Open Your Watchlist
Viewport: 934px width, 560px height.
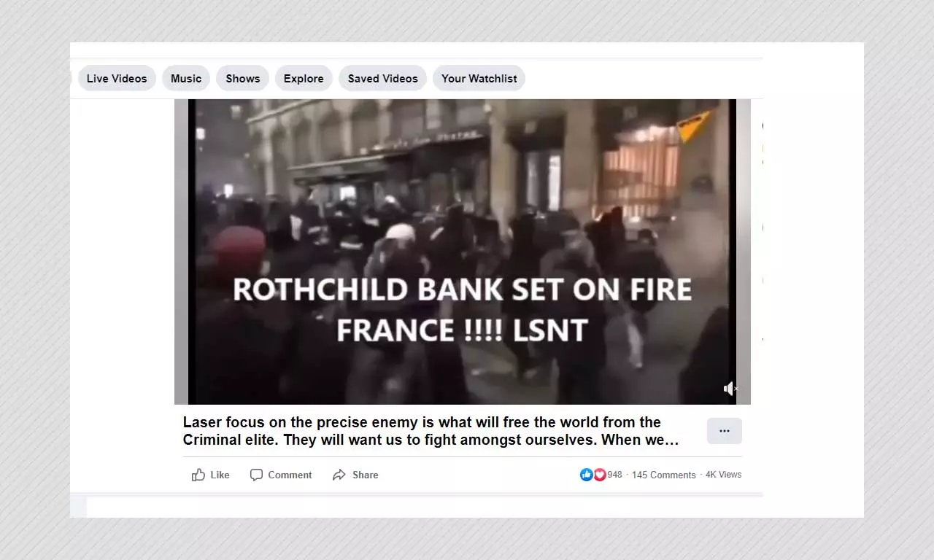click(479, 79)
